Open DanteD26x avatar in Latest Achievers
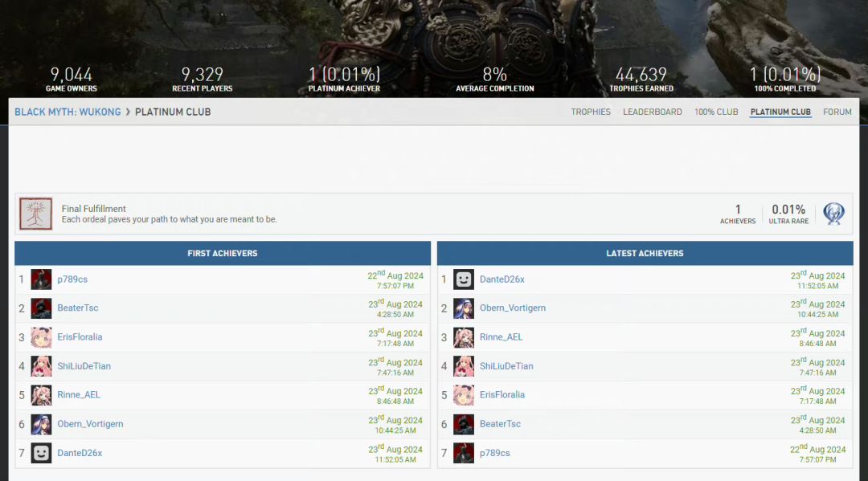Screen dimensions: 868x481 (464, 279)
